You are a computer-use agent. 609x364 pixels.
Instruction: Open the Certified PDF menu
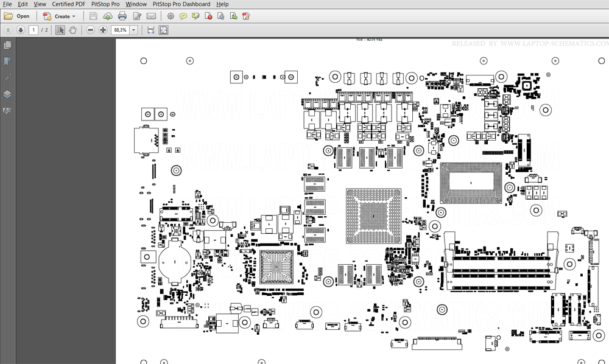69,4
